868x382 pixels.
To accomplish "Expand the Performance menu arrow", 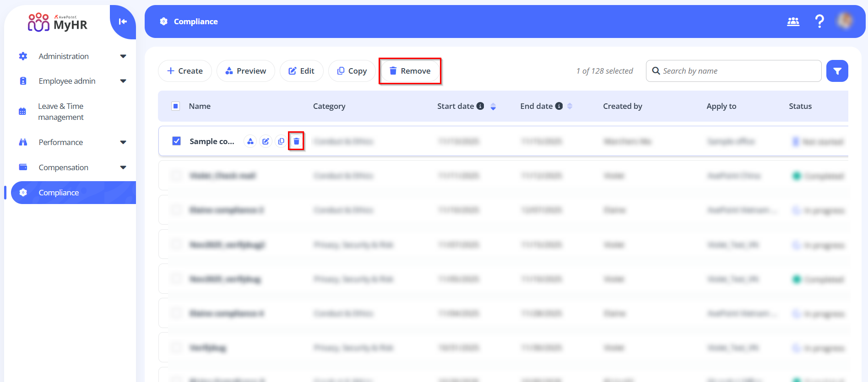I will pos(123,142).
